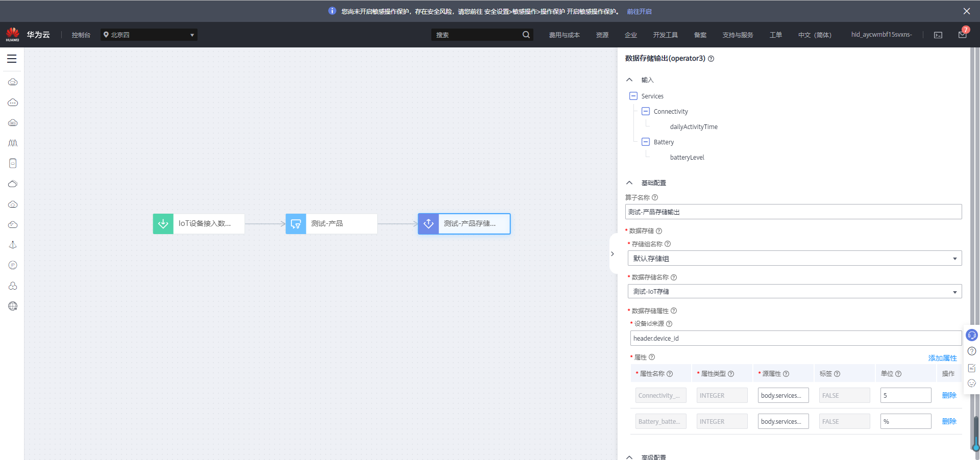
Task: Collapse the Connectivity tree node
Action: [646, 111]
